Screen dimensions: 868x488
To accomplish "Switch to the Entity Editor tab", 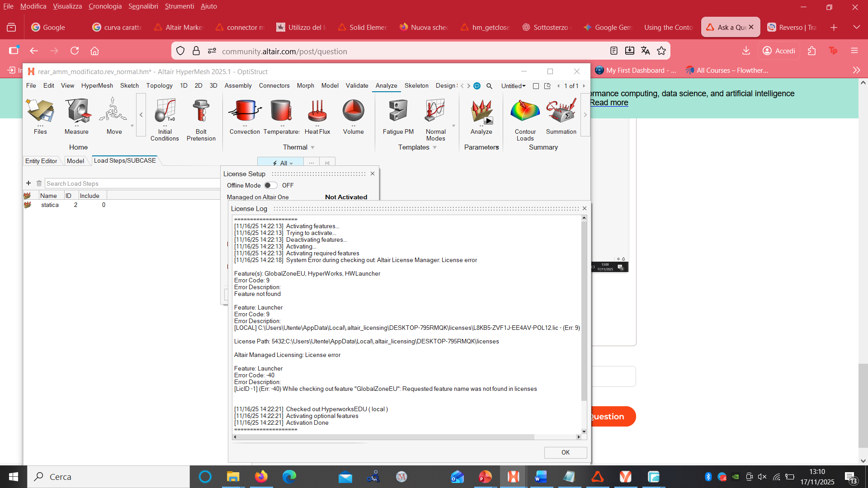I will click(x=41, y=161).
